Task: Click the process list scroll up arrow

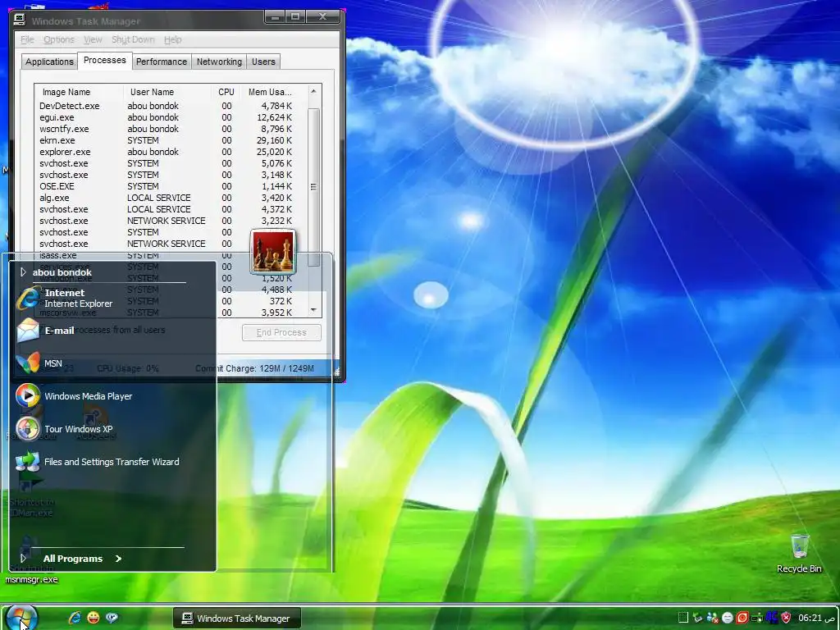Action: point(313,92)
